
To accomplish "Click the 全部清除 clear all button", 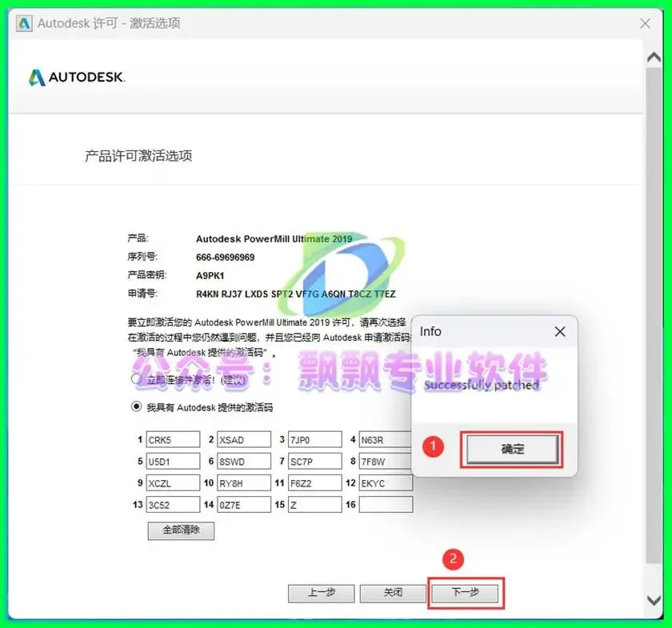I will pos(181,530).
